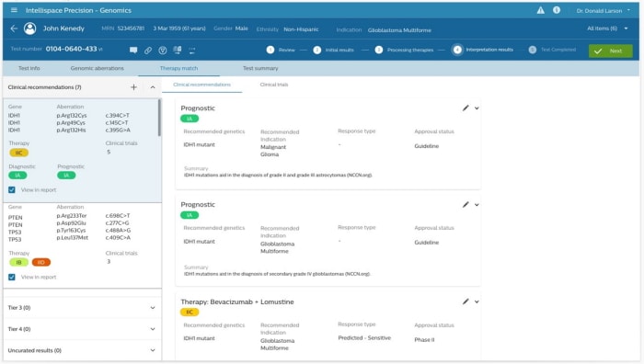Viewport: 644px width, 364px height.
Task: Toggle View in report for IDH1 group
Action: pyautogui.click(x=11, y=190)
